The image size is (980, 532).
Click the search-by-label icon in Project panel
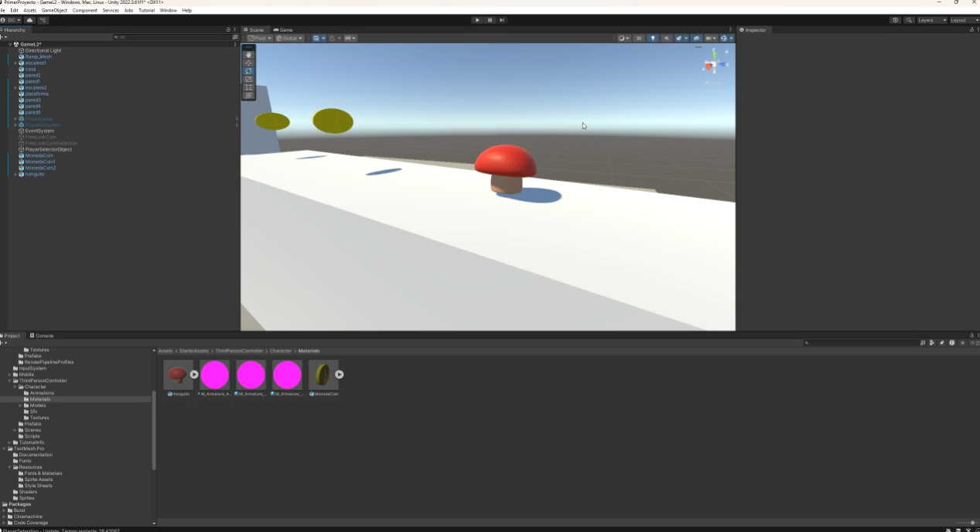941,343
